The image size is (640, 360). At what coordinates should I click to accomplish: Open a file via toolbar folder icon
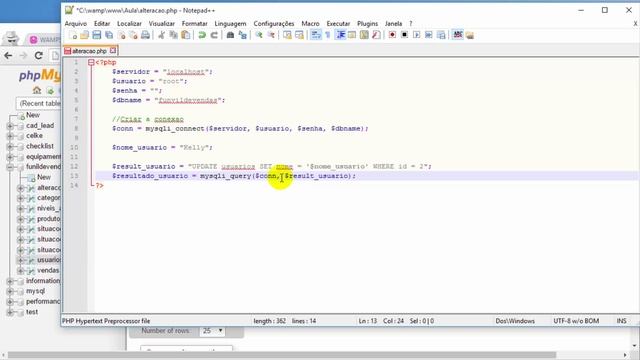click(x=84, y=35)
